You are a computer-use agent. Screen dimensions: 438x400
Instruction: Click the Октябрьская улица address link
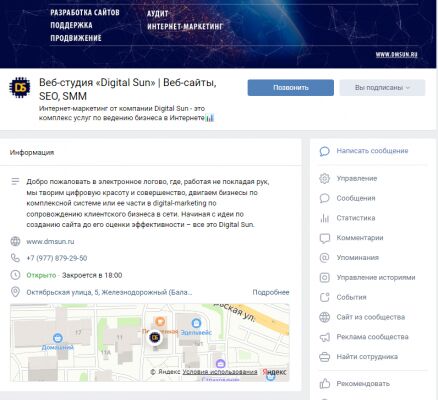(109, 292)
